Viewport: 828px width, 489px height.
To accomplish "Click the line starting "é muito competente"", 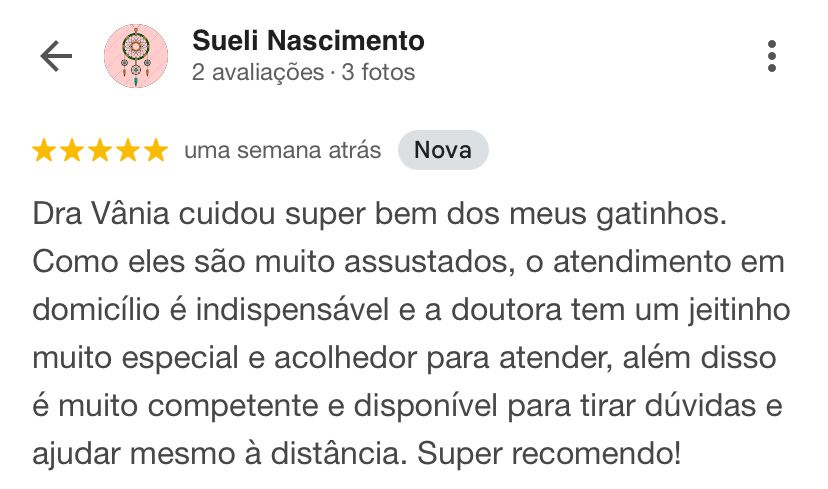I will point(403,406).
